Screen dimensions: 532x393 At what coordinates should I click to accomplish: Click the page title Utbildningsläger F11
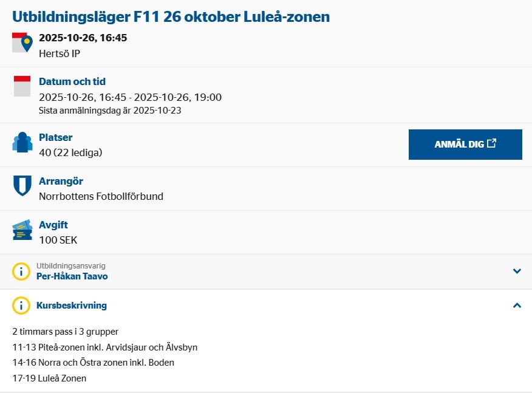(171, 16)
